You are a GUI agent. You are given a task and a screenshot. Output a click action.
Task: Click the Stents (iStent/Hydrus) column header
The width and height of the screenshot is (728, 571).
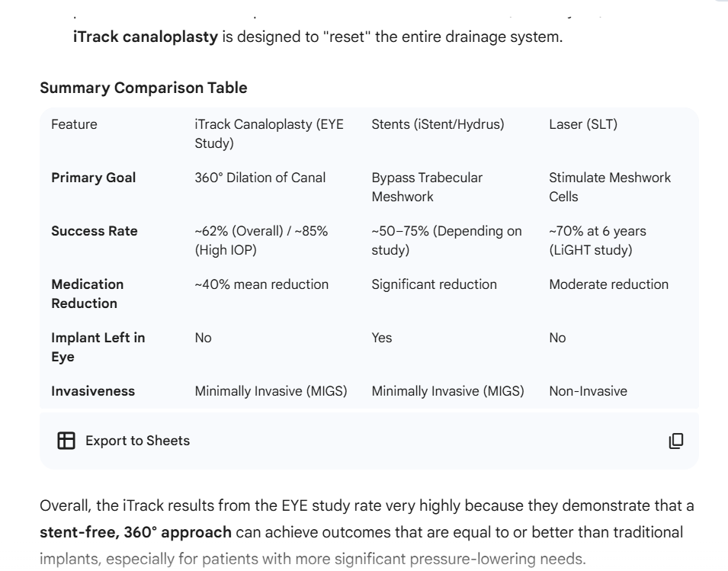pyautogui.click(x=438, y=124)
